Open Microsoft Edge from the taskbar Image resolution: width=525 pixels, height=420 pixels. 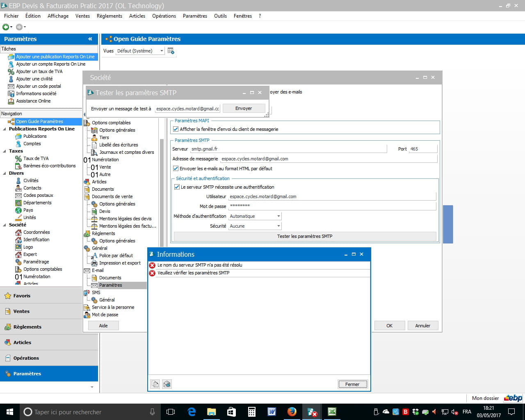[192, 412]
